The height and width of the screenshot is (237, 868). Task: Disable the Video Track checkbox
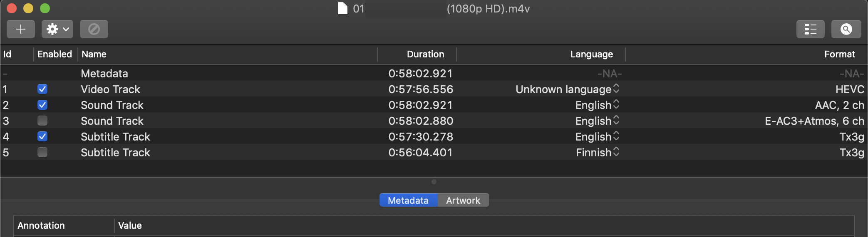(42, 89)
